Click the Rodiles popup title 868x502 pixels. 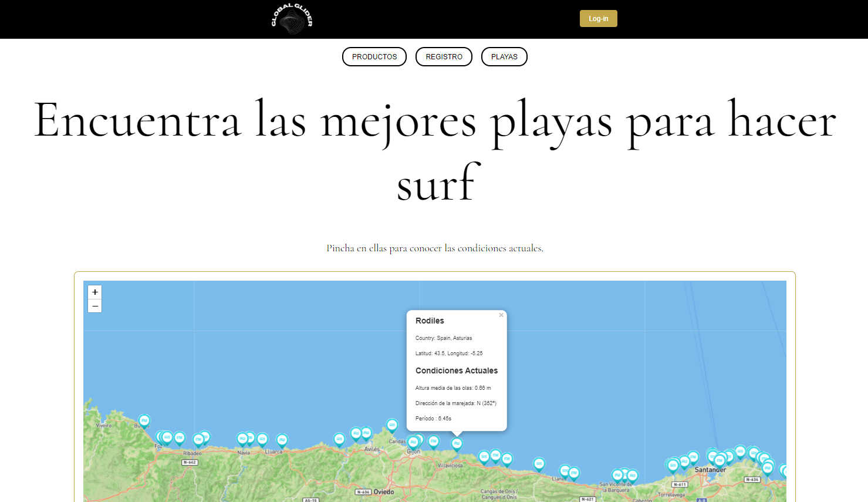point(430,321)
